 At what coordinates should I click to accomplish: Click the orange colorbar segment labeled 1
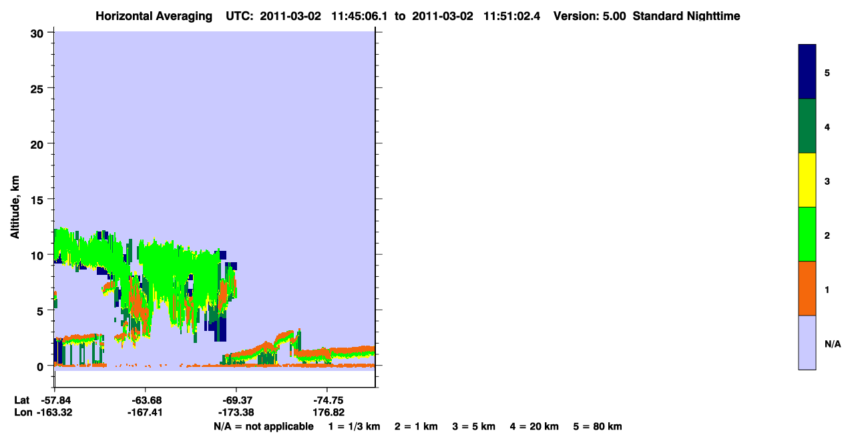tap(807, 288)
